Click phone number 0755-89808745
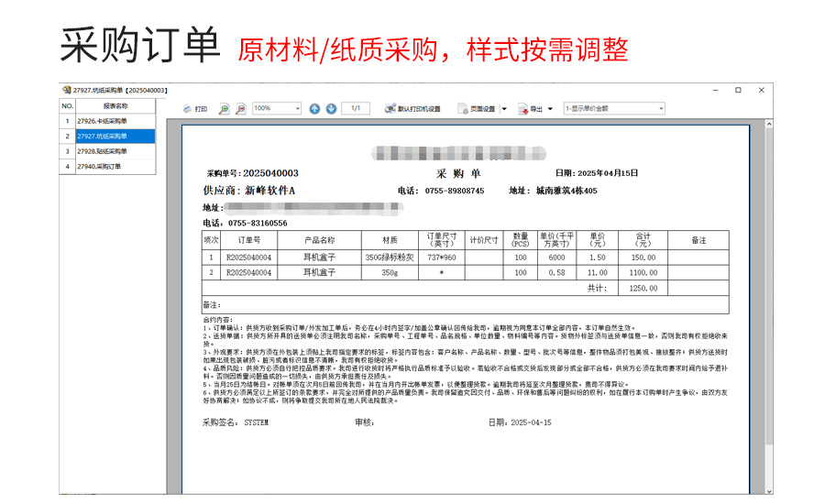The width and height of the screenshot is (825, 504). [455, 191]
